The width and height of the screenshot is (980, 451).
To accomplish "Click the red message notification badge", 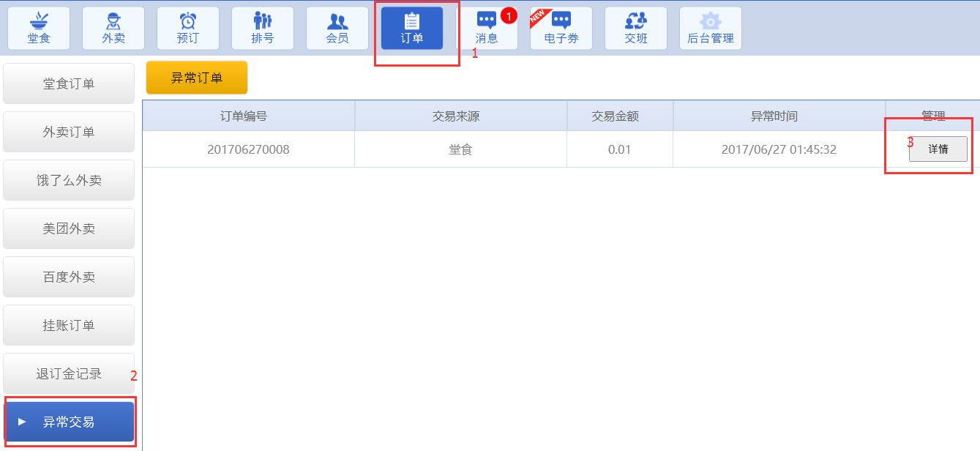I will point(509,15).
